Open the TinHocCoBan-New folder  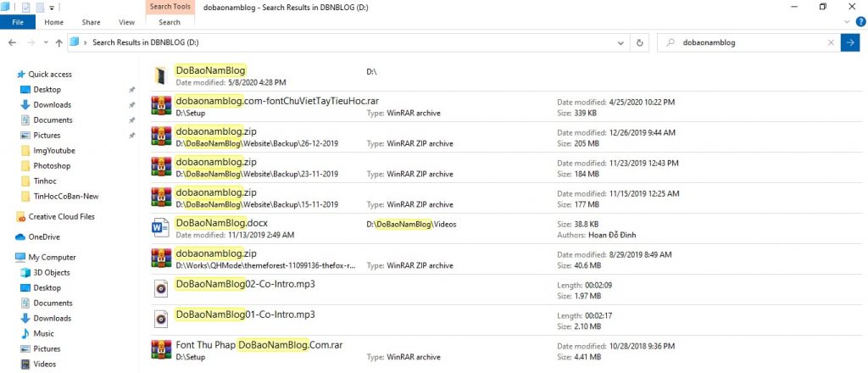coord(66,196)
